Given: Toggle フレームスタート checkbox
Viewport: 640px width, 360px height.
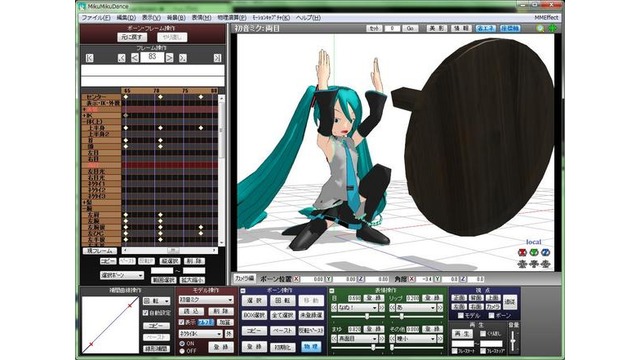Looking at the screenshot, I should point(454,351).
